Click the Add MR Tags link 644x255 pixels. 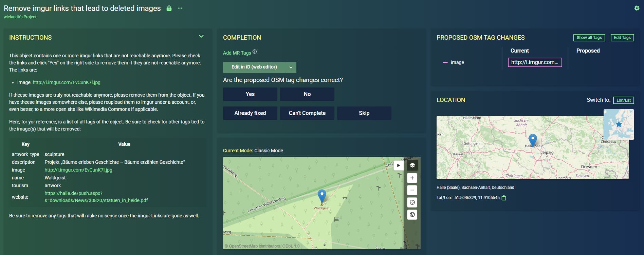point(237,53)
